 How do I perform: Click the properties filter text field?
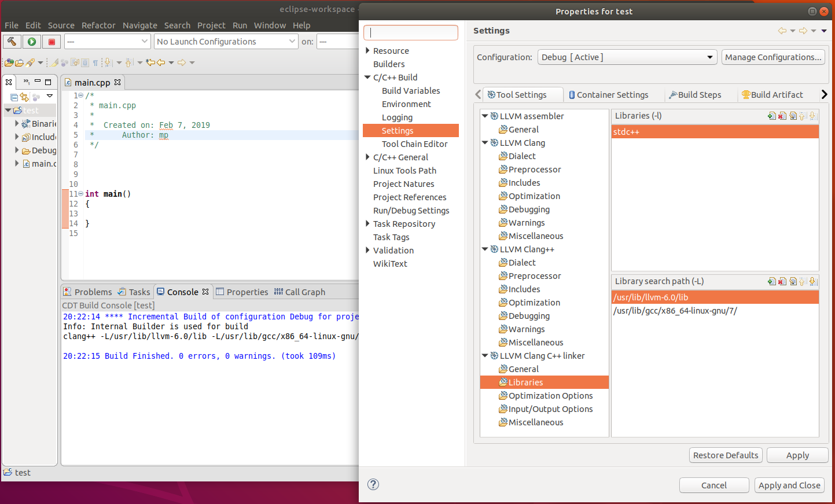411,33
